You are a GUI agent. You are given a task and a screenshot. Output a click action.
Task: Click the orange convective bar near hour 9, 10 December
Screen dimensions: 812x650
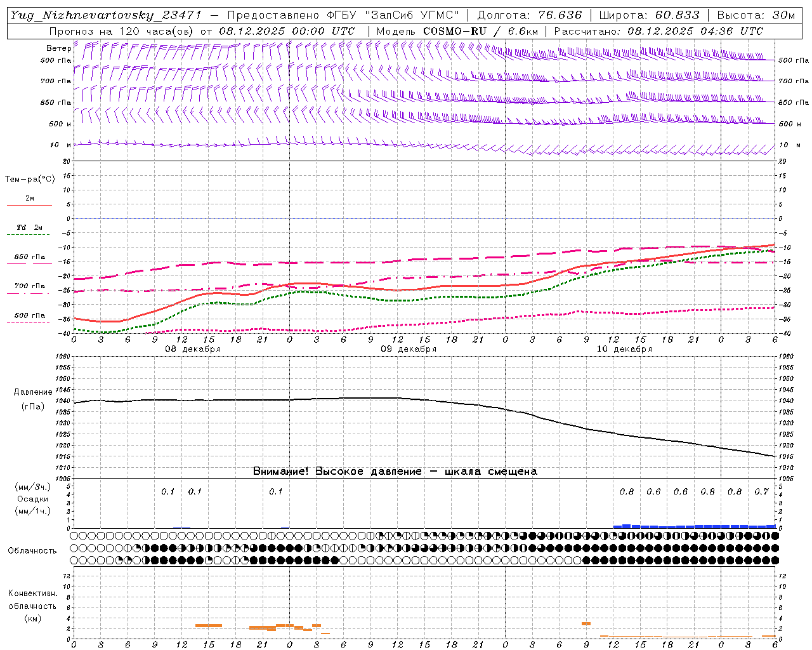pyautogui.click(x=586, y=624)
